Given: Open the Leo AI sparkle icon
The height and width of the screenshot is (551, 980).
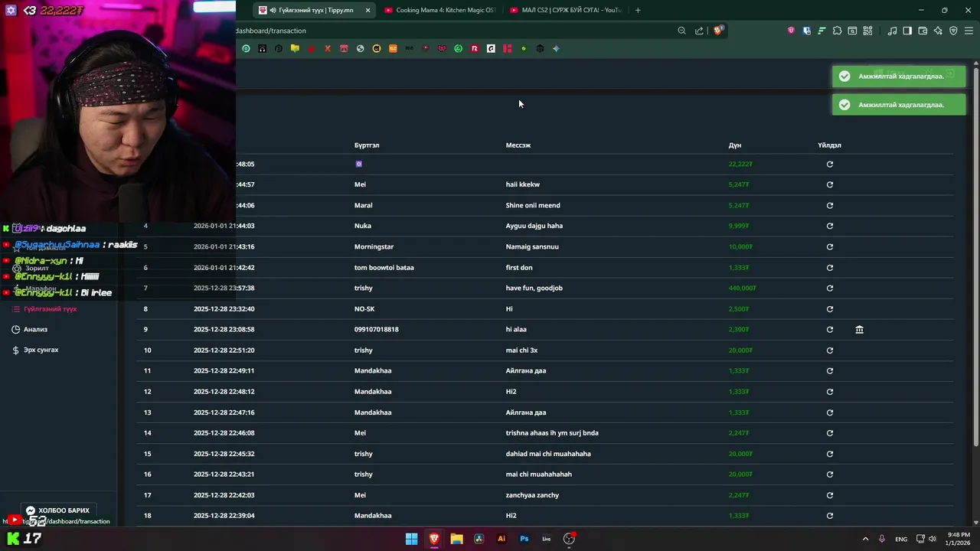Looking at the screenshot, I should pyautogui.click(x=938, y=31).
